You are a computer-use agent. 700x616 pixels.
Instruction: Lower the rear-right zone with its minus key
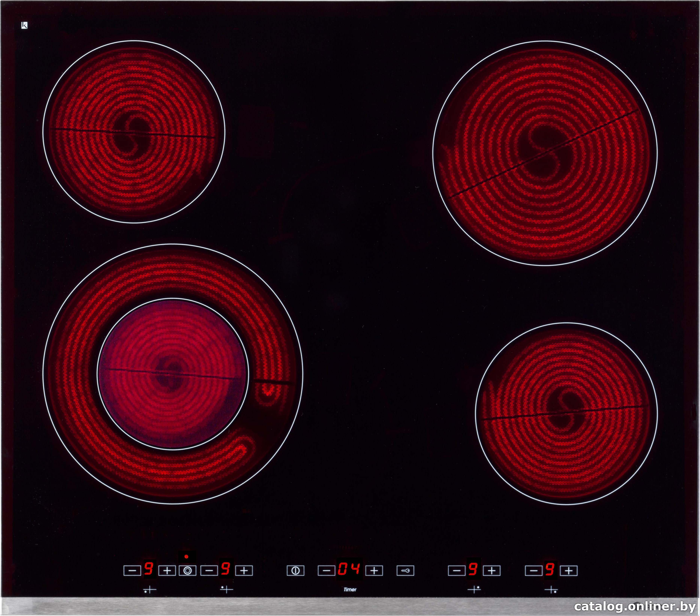point(457,570)
